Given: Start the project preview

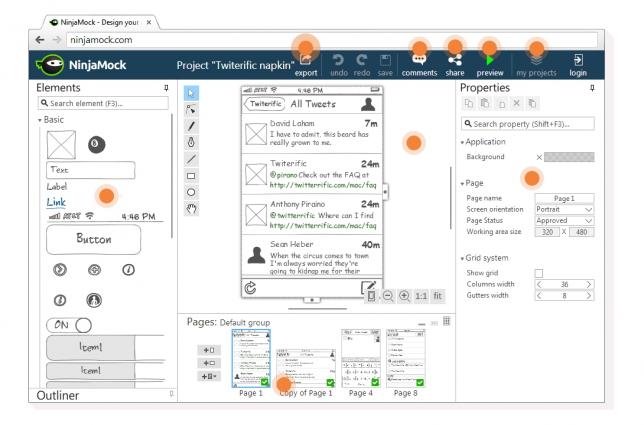Looking at the screenshot, I should tap(489, 60).
